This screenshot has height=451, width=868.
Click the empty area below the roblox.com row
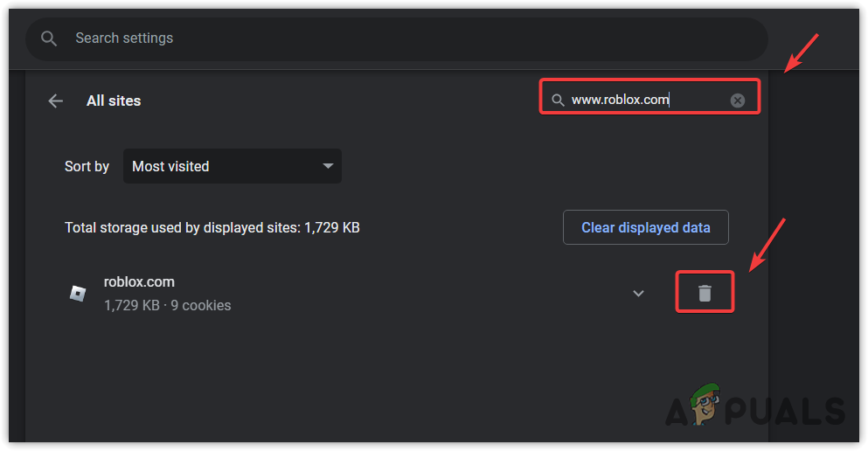350,376
